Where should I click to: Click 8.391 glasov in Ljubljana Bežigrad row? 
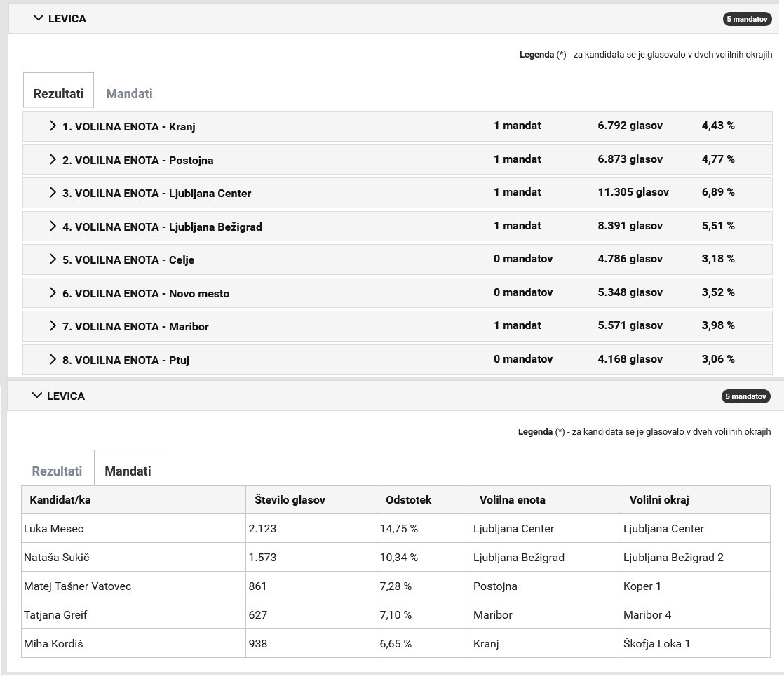coord(630,225)
